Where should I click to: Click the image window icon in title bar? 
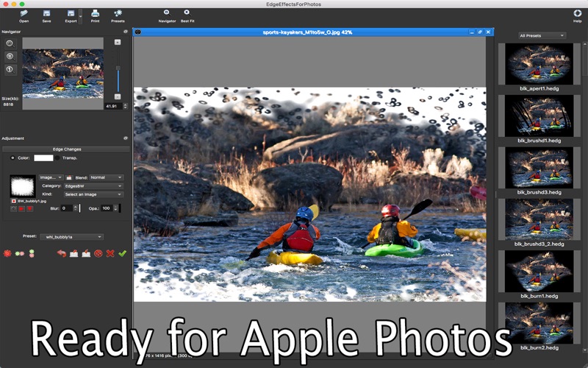137,32
